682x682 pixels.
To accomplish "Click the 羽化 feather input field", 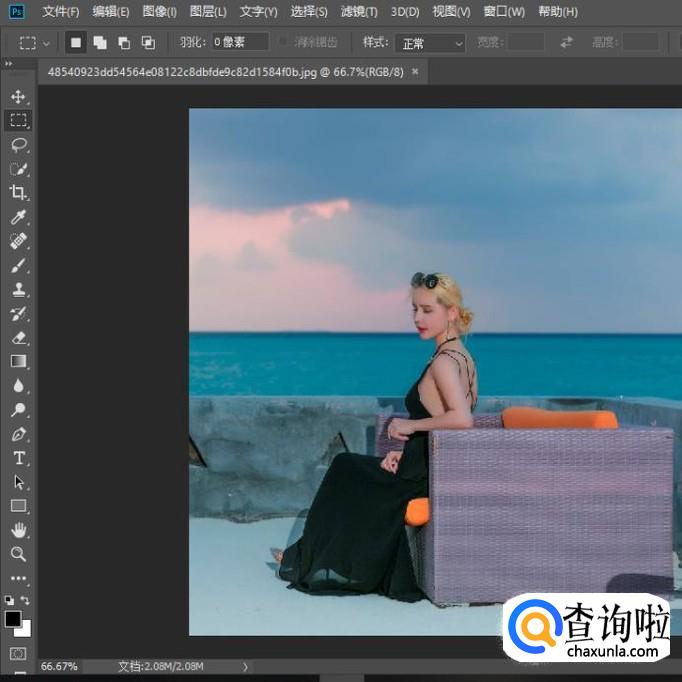I will pyautogui.click(x=239, y=43).
